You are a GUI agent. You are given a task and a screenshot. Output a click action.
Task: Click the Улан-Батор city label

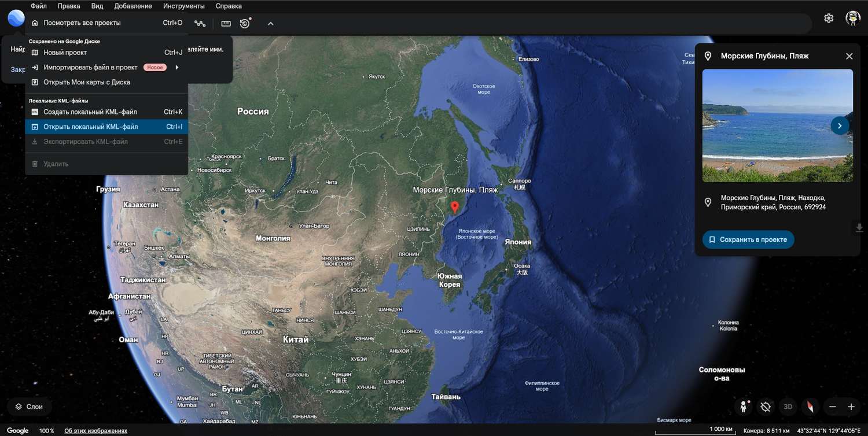tap(314, 226)
